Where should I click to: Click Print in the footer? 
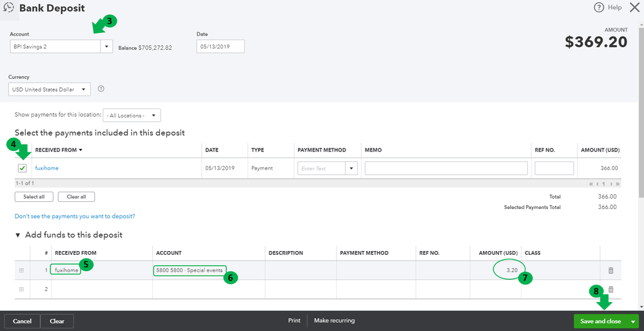pos(294,320)
